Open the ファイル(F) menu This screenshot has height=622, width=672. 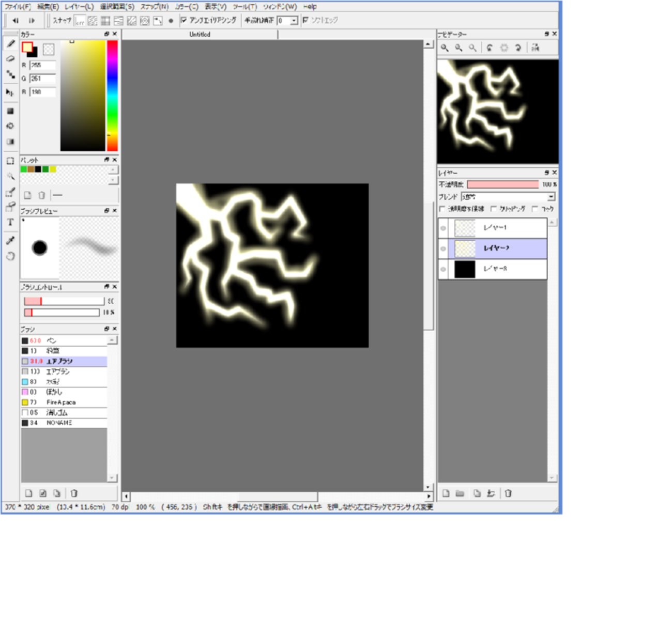coord(18,7)
